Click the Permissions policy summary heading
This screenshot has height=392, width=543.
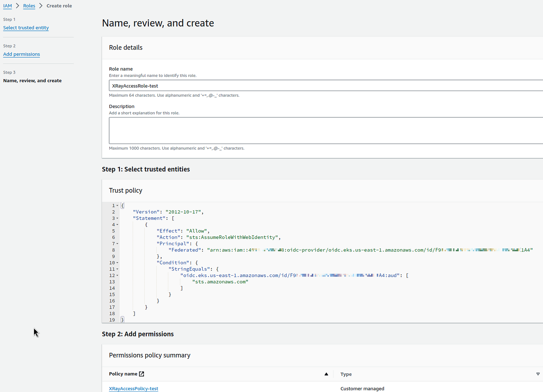pyautogui.click(x=150, y=355)
